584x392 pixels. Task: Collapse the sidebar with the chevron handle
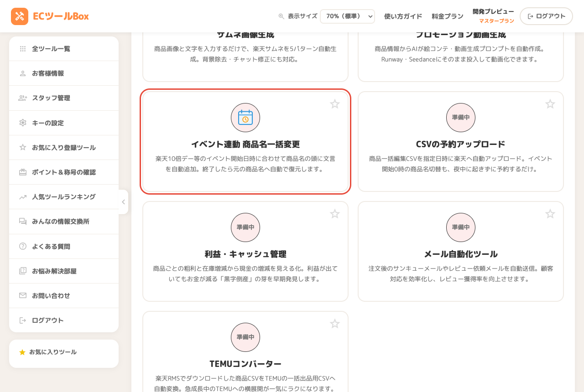coord(123,202)
